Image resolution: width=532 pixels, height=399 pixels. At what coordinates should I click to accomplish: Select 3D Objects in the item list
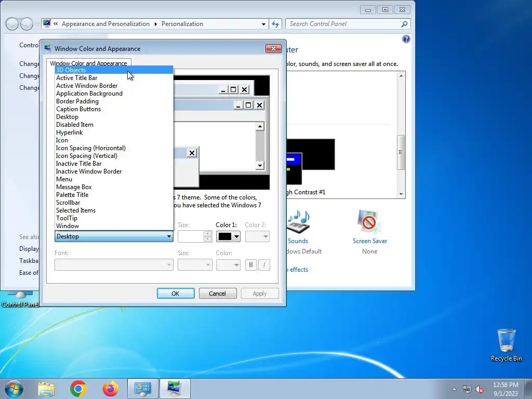[x=114, y=70]
